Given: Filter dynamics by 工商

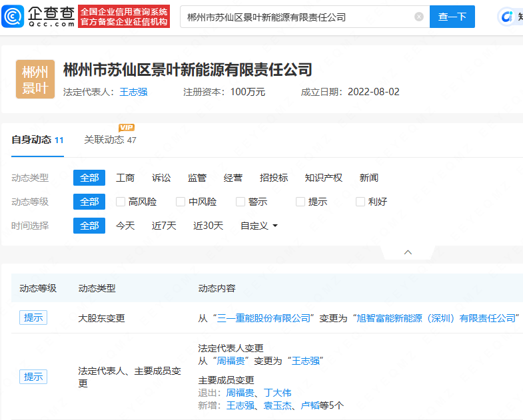Looking at the screenshot, I should (x=125, y=178).
